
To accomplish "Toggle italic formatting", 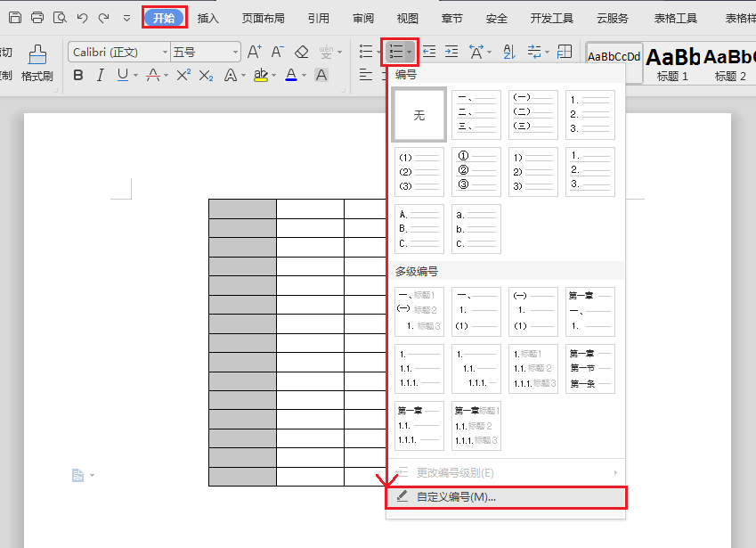I will (101, 75).
